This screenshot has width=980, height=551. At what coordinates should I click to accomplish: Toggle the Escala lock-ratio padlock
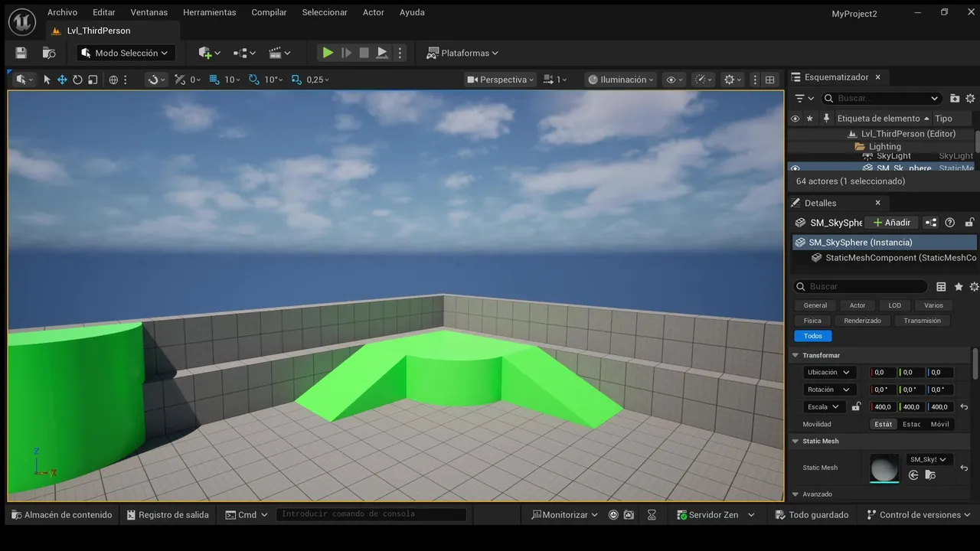(x=856, y=407)
